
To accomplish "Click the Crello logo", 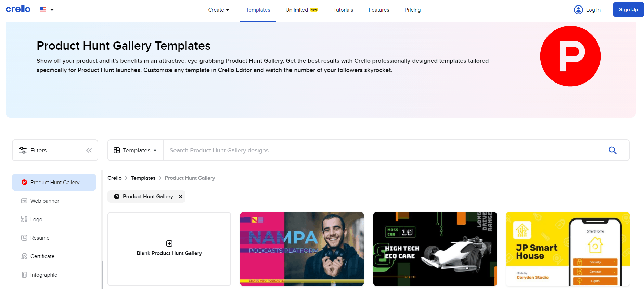I will tap(18, 9).
